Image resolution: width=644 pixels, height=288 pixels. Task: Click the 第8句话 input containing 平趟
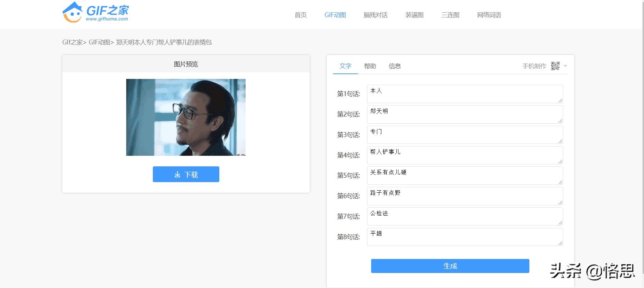[x=465, y=237]
